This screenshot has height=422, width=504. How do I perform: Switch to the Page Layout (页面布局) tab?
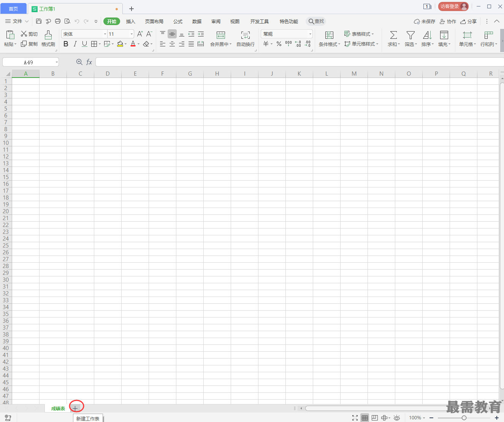click(154, 21)
